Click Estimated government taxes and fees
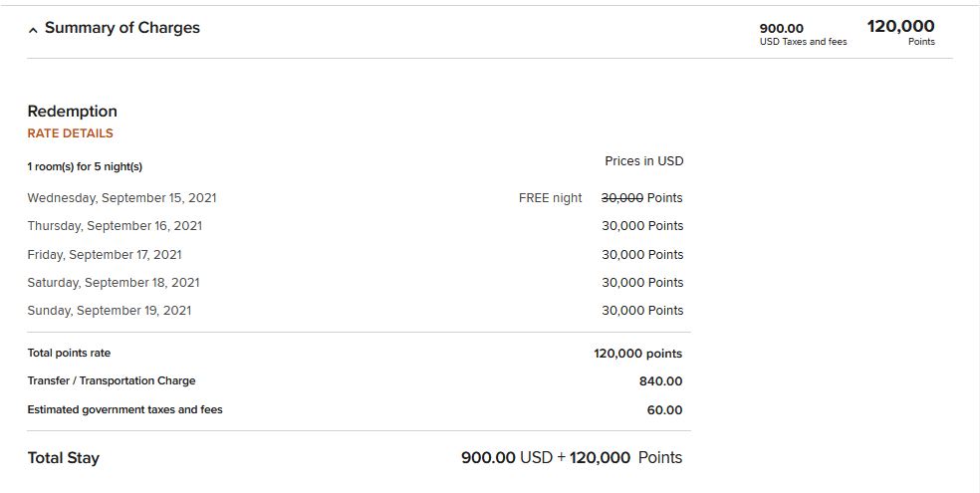The width and height of the screenshot is (980, 493). tap(125, 410)
